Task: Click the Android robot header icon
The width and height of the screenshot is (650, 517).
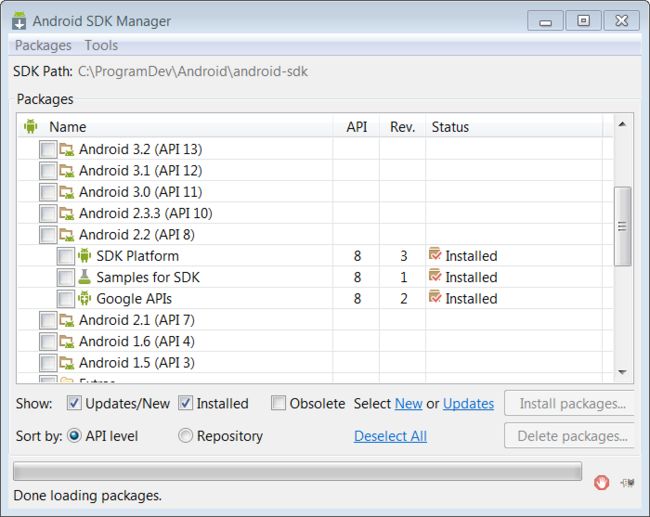Action: point(31,126)
